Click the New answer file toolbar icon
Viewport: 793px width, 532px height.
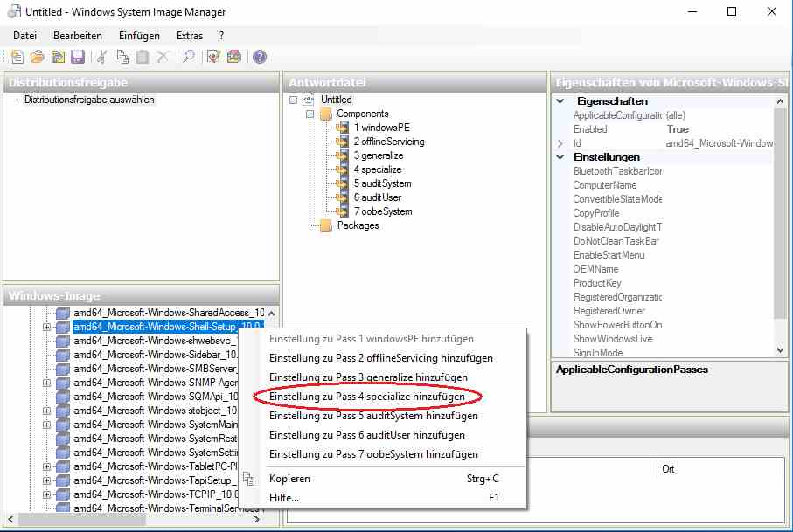point(17,57)
